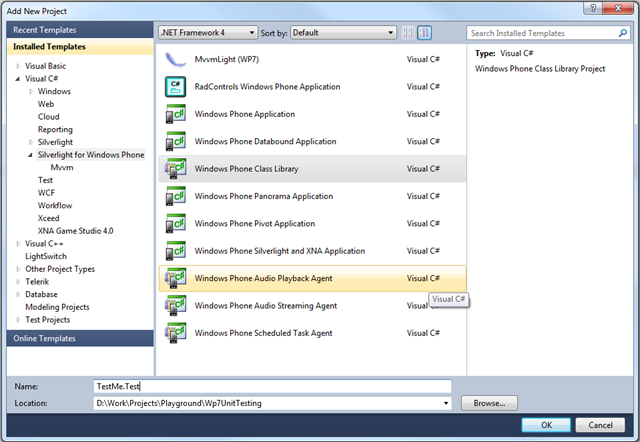Select the Mvvm subcategory

[62, 167]
